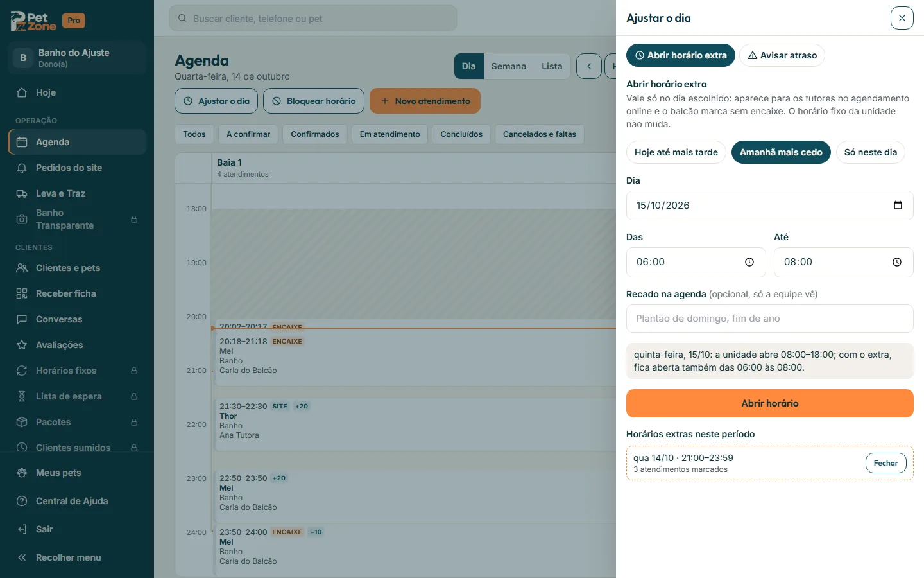Click the help icon for Central de Ajuda
The height and width of the screenshot is (578, 924).
point(22,501)
